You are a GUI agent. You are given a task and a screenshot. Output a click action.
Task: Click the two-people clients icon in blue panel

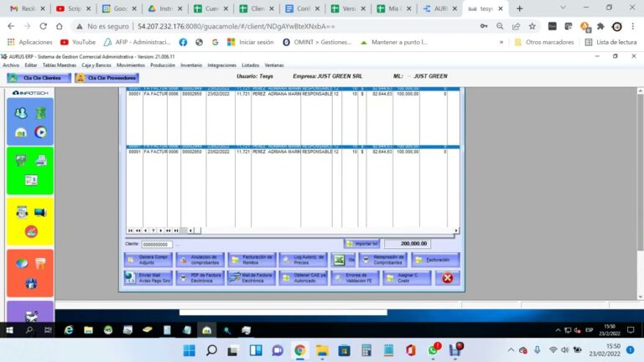click(20, 113)
